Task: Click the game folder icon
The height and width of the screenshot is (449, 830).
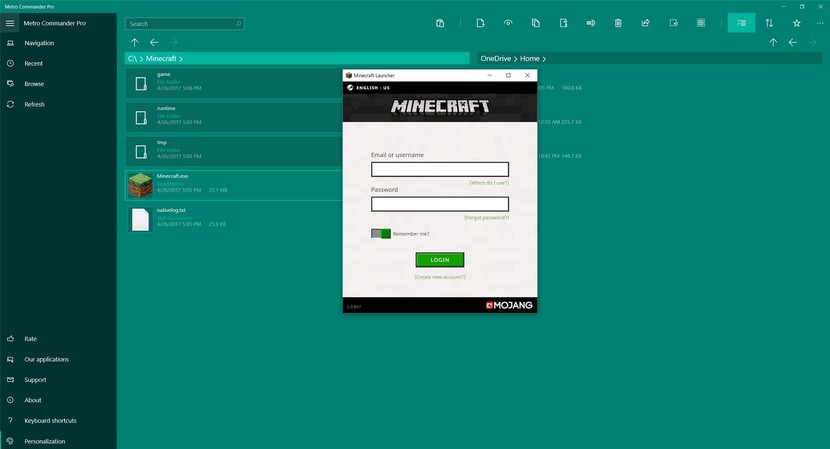Action: tap(141, 84)
